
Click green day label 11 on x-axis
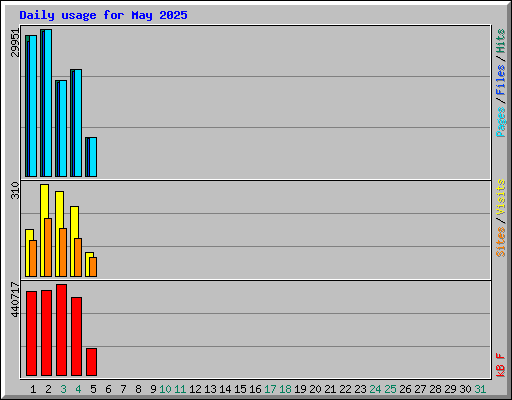[x=180, y=389]
